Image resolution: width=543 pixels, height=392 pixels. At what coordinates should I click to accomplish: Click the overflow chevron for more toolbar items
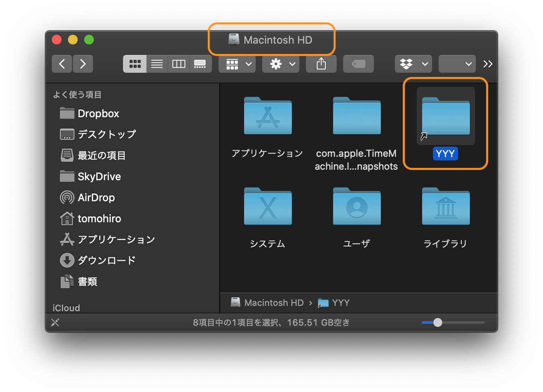click(488, 63)
